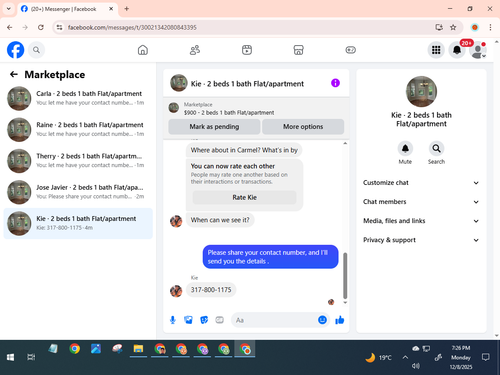
Task: Send a thumbs up like
Action: [x=340, y=320]
